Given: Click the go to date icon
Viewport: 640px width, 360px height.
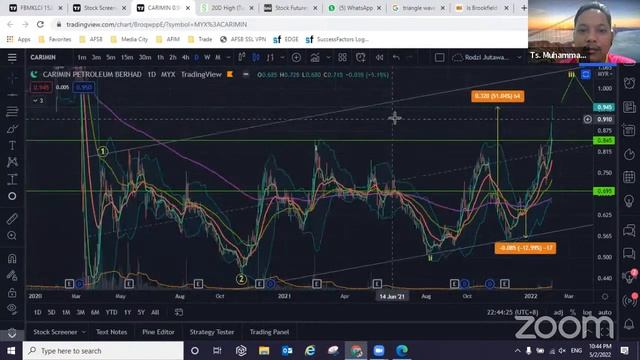Looking at the screenshot, I should 179,312.
